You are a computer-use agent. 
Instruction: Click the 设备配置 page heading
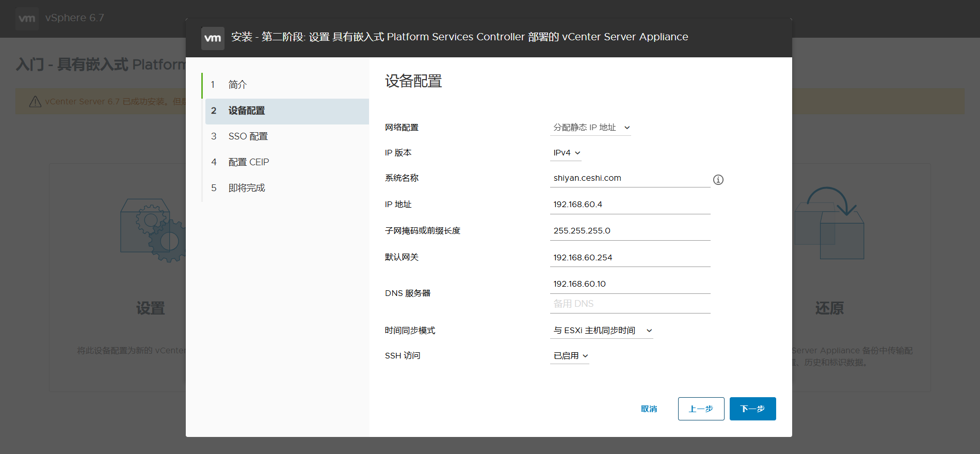click(x=413, y=81)
